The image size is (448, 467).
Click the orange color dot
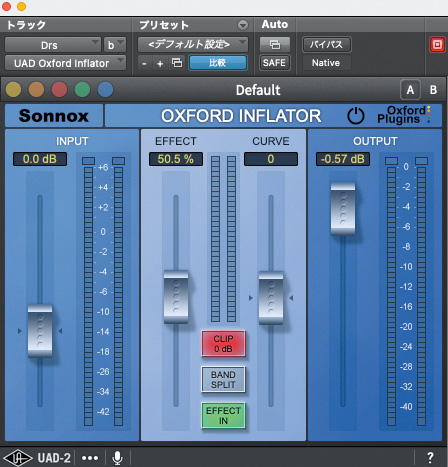36,90
